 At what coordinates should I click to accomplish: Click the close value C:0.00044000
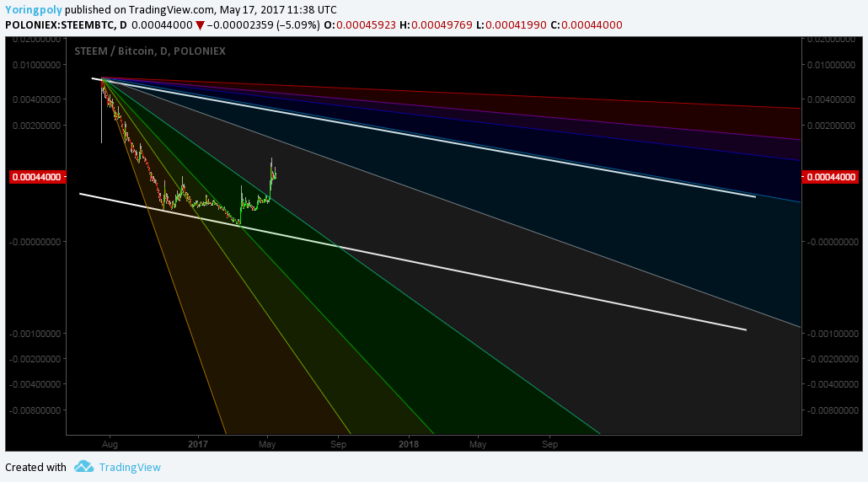(x=587, y=25)
